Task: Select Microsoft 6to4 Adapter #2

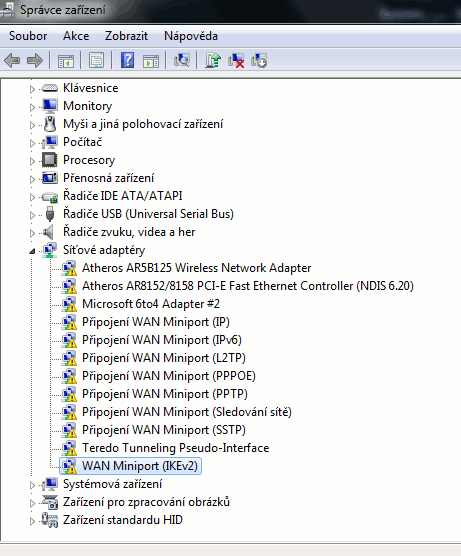Action: pyautogui.click(x=151, y=304)
